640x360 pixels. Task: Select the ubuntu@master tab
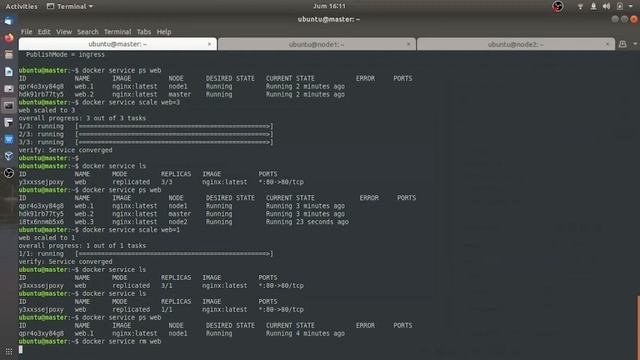118,44
